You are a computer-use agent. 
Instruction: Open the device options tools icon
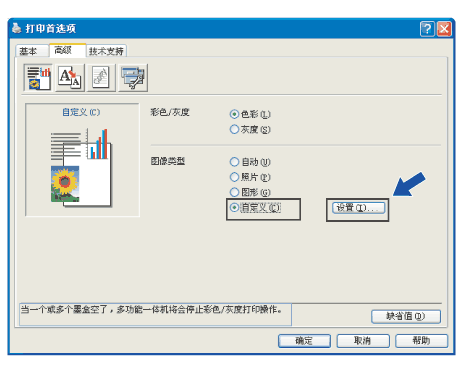(133, 78)
